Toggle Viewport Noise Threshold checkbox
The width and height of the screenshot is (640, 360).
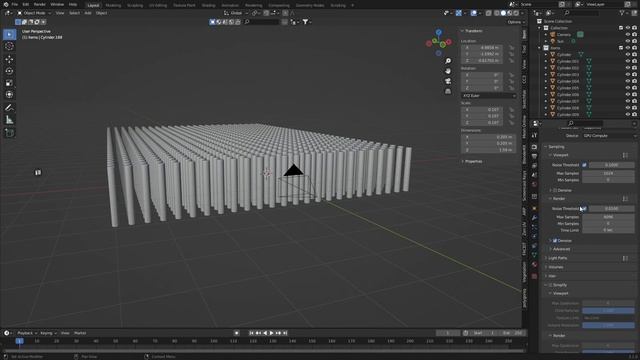(x=584, y=165)
